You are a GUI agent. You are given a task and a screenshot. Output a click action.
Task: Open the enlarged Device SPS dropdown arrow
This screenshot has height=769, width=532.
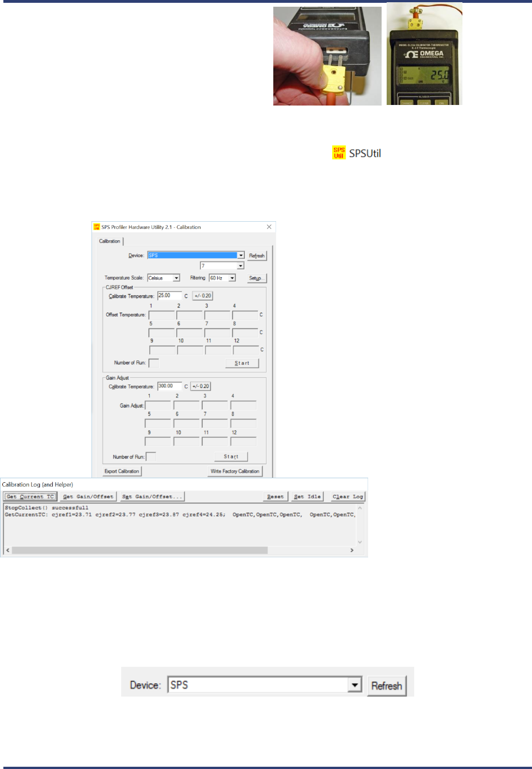355,685
